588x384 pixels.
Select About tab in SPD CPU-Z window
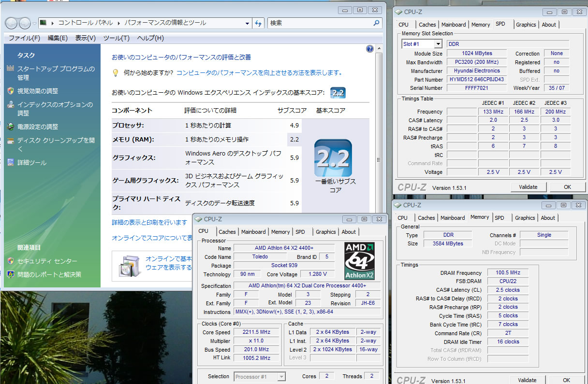[x=549, y=25]
